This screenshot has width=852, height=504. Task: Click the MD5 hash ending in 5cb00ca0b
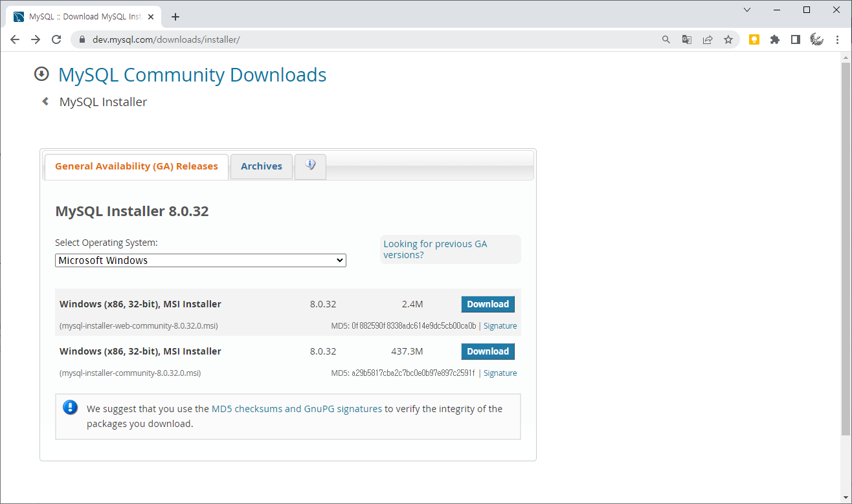[414, 326]
